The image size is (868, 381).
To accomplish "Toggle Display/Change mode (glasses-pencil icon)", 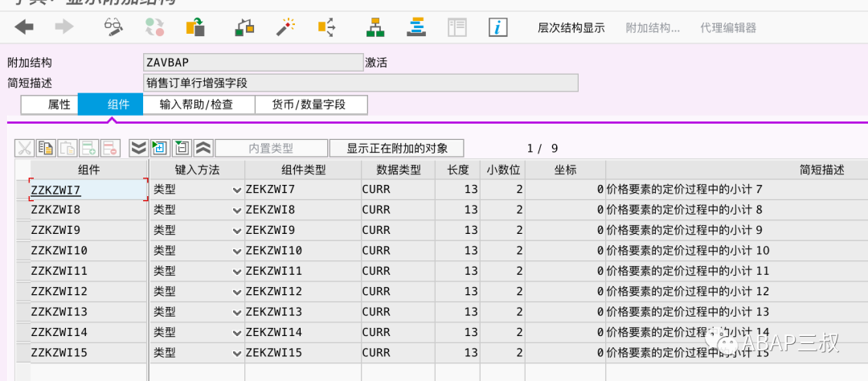I will 113,27.
